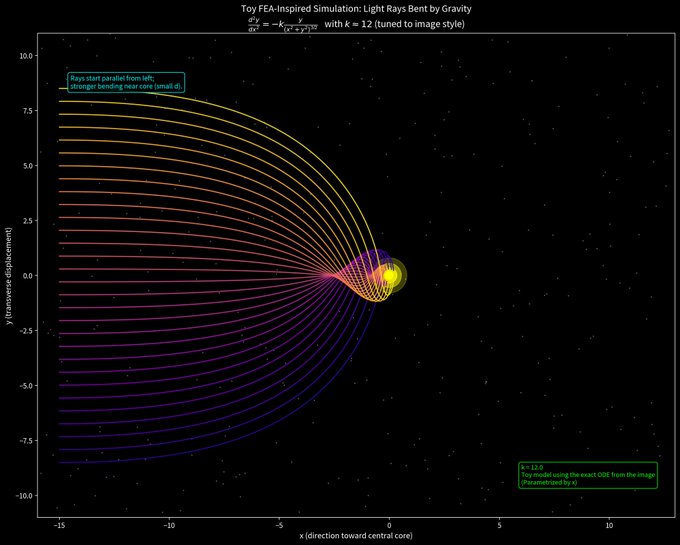This screenshot has height=545, width=680.
Task: Click the x-axis tick label "−10"
Action: (x=169, y=525)
